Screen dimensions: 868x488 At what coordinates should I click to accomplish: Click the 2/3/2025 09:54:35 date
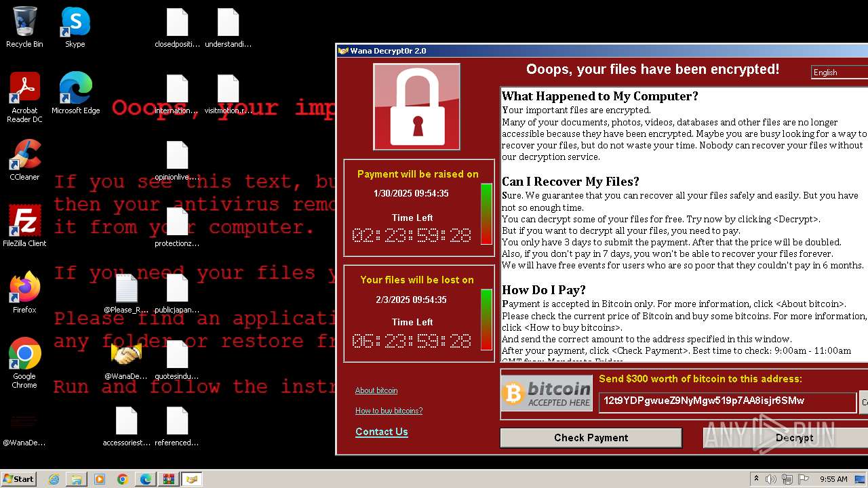click(411, 300)
